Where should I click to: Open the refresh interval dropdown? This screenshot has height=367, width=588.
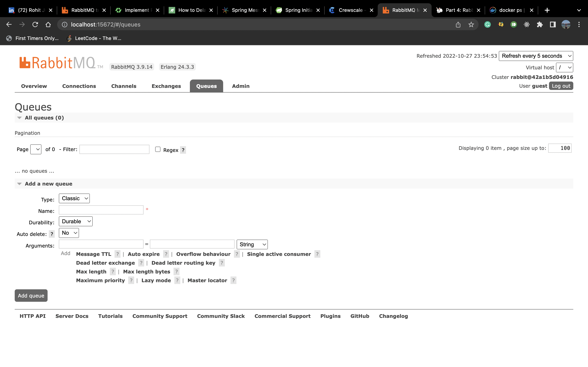pyautogui.click(x=536, y=56)
